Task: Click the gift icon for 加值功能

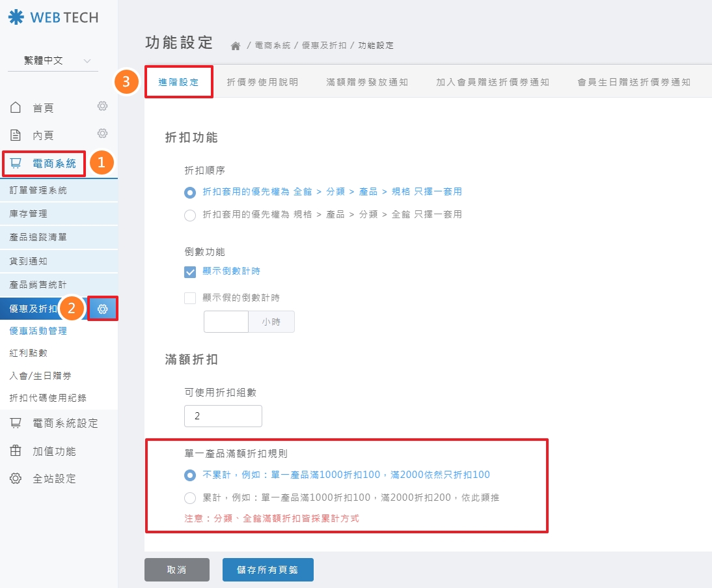Action: [x=16, y=451]
